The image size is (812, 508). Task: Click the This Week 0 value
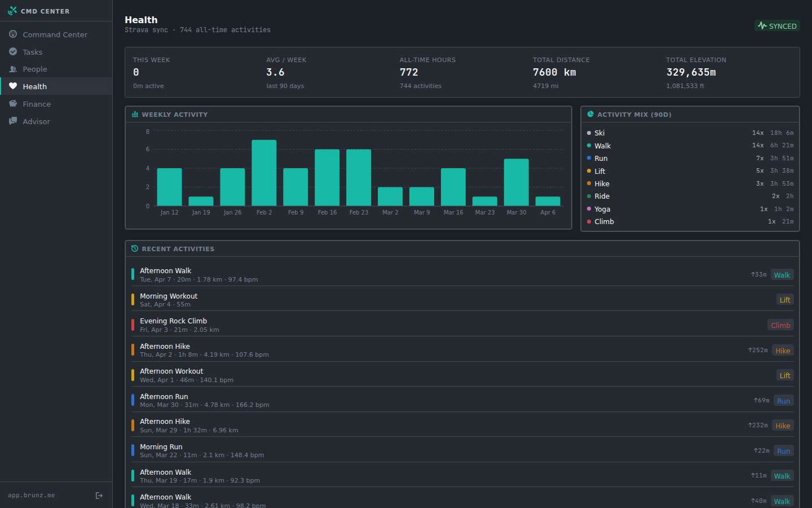point(136,72)
